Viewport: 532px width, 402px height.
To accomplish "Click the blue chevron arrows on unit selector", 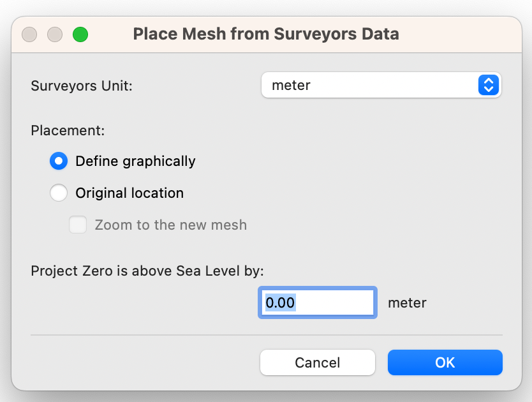I will click(x=487, y=85).
